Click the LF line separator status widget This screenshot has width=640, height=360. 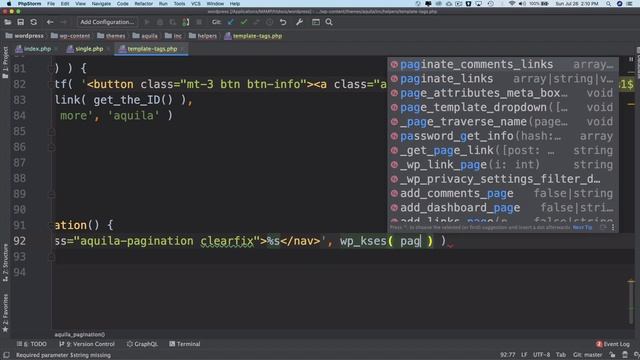tap(524, 355)
